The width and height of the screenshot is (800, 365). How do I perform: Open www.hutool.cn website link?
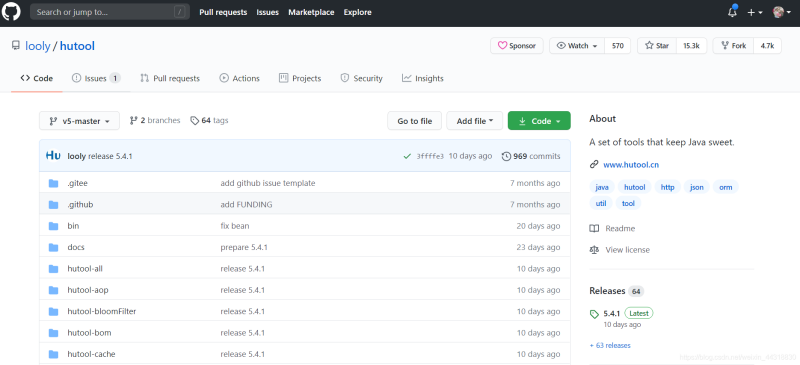631,165
